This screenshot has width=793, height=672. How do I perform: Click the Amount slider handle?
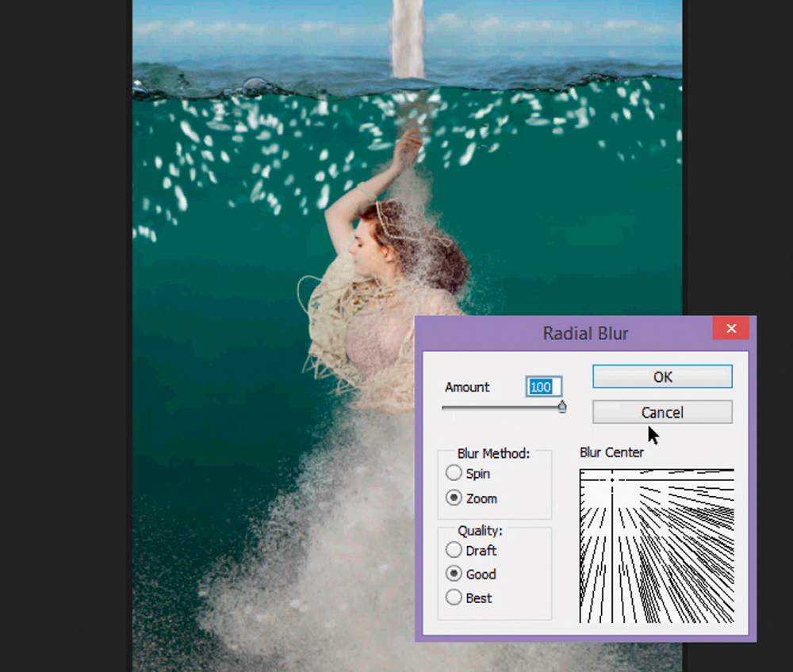coord(562,407)
